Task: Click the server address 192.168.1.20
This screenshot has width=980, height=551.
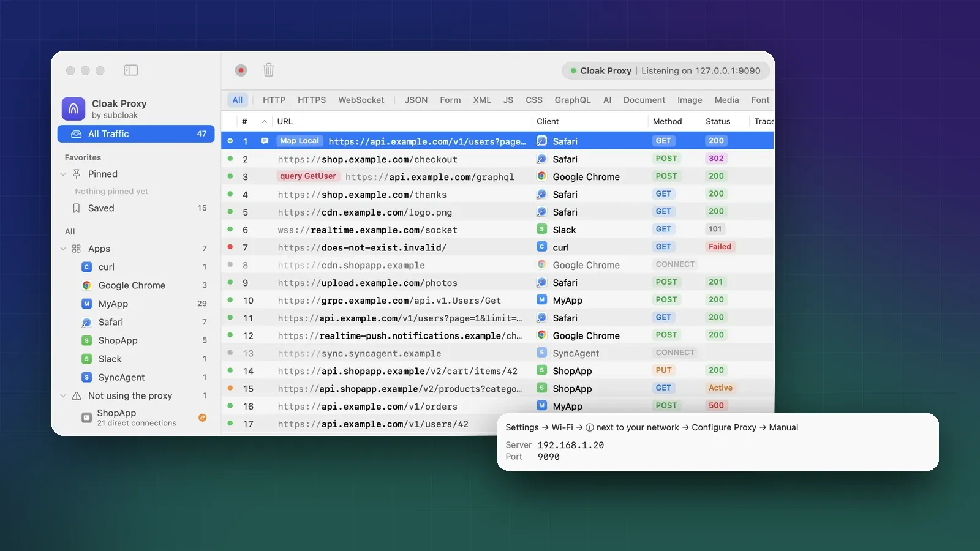Action: 571,445
